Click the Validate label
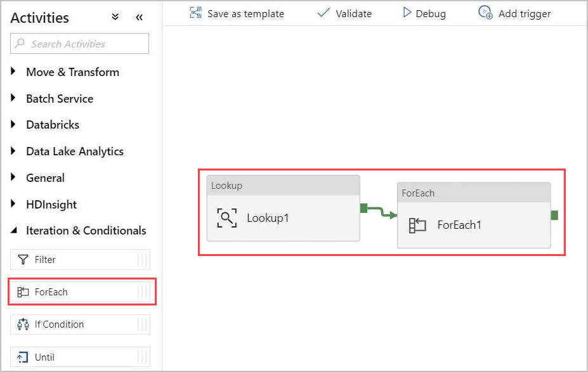 click(354, 14)
